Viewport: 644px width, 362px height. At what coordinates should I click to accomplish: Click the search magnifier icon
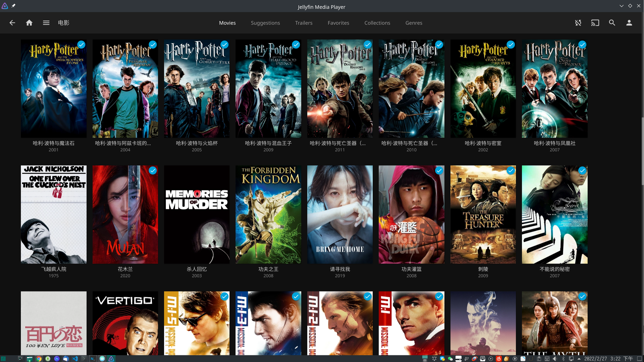coord(612,23)
